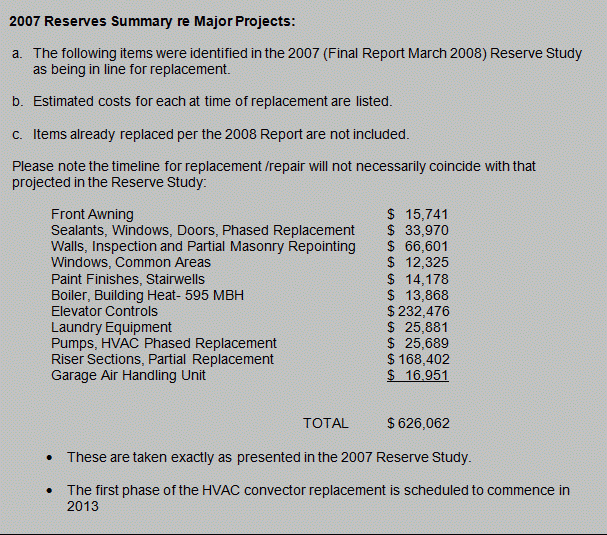Click 'Pumps, HVAC Phased Replacement' item

coord(164,343)
